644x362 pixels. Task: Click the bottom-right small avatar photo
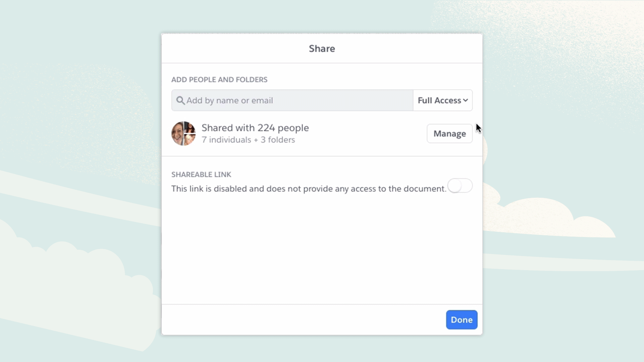(190, 140)
